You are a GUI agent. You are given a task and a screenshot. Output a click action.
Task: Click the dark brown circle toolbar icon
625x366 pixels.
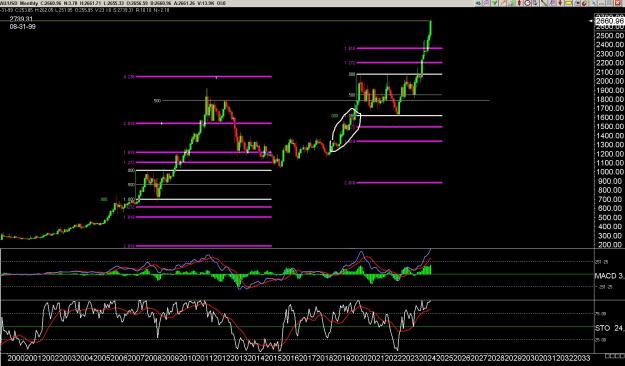click(584, 3)
